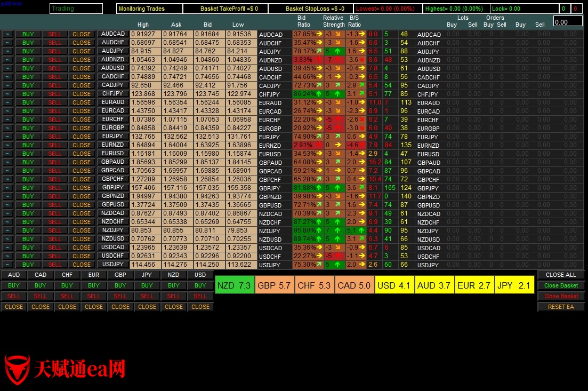The image size is (588, 391).
Task: Click the green NZD 7.3 strength swatch
Action: pyautogui.click(x=234, y=285)
